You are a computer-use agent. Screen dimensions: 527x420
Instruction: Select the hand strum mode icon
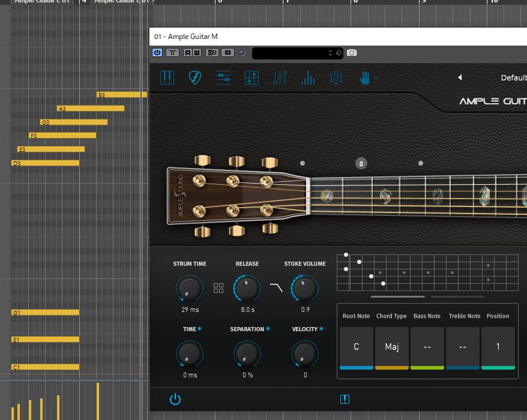coord(364,77)
